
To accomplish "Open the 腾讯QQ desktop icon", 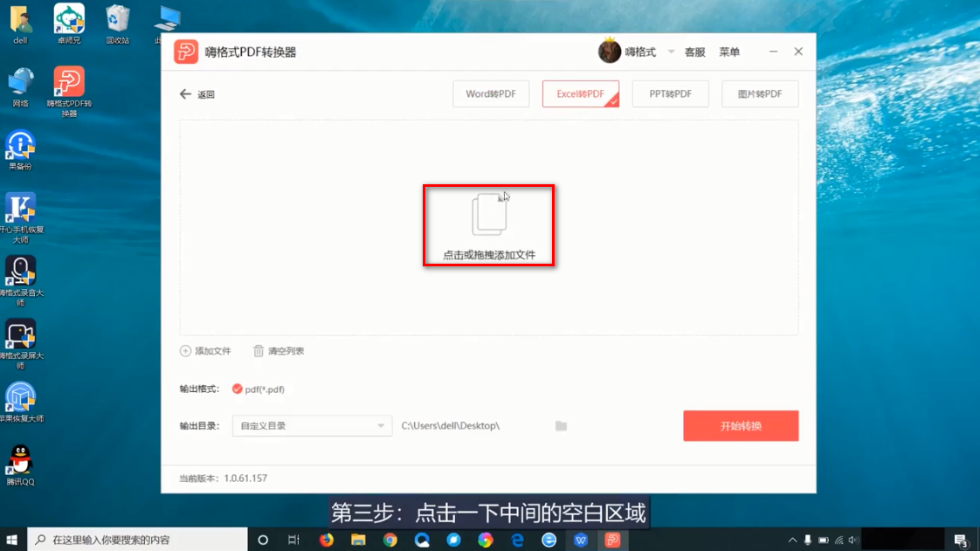I will (x=20, y=460).
